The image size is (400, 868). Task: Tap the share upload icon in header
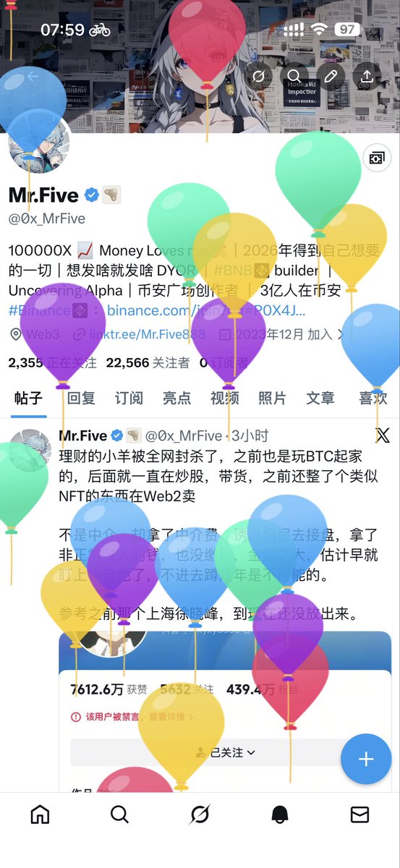pos(367,77)
